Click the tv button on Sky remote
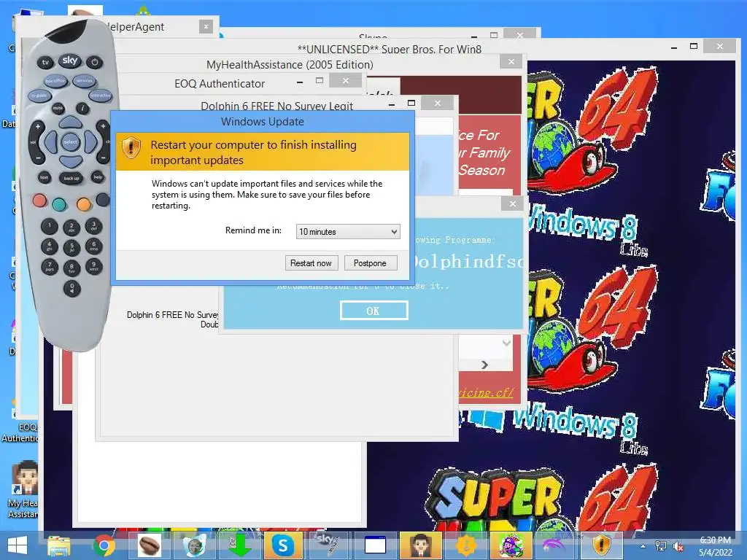The width and height of the screenshot is (747, 560). coord(45,63)
